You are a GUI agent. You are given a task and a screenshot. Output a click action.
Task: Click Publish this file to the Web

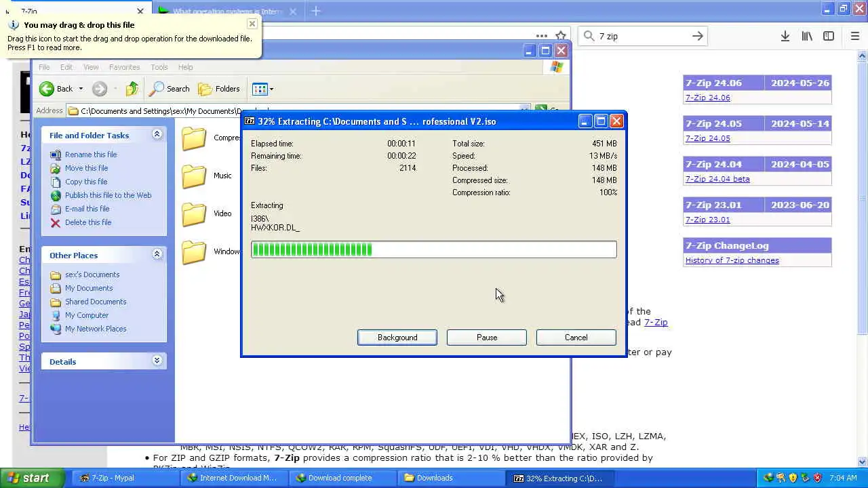(x=108, y=195)
